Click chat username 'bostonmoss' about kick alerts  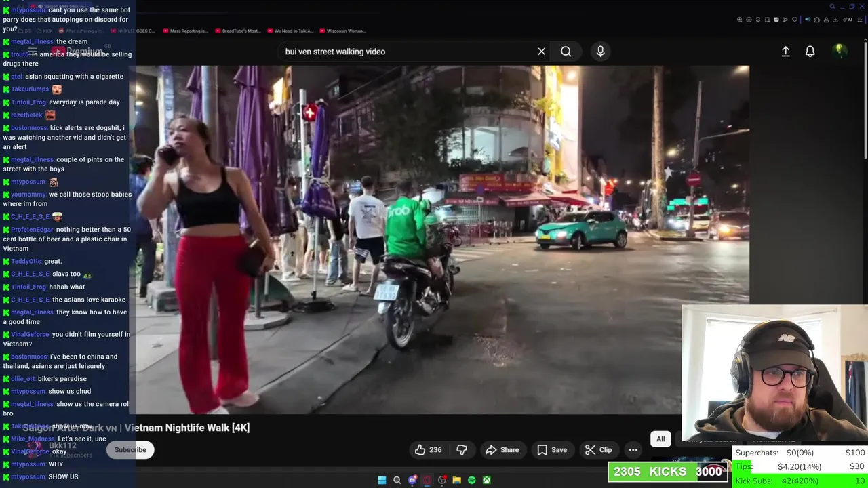29,128
